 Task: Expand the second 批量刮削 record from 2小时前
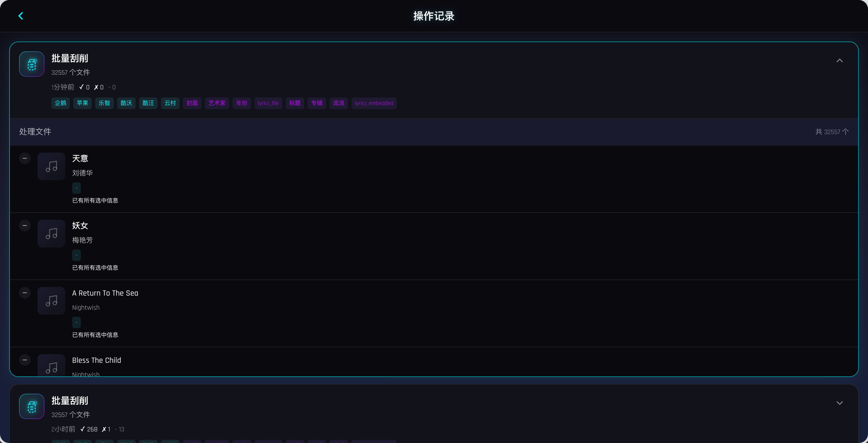(839, 403)
